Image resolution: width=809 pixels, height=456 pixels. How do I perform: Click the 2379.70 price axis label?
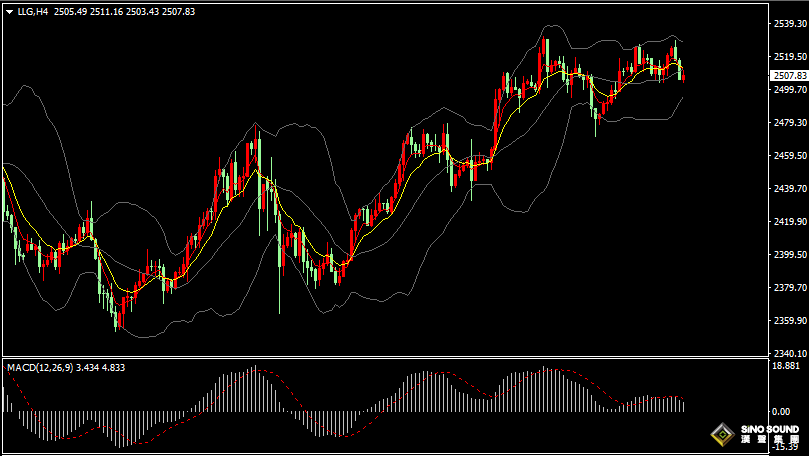pyautogui.click(x=788, y=287)
